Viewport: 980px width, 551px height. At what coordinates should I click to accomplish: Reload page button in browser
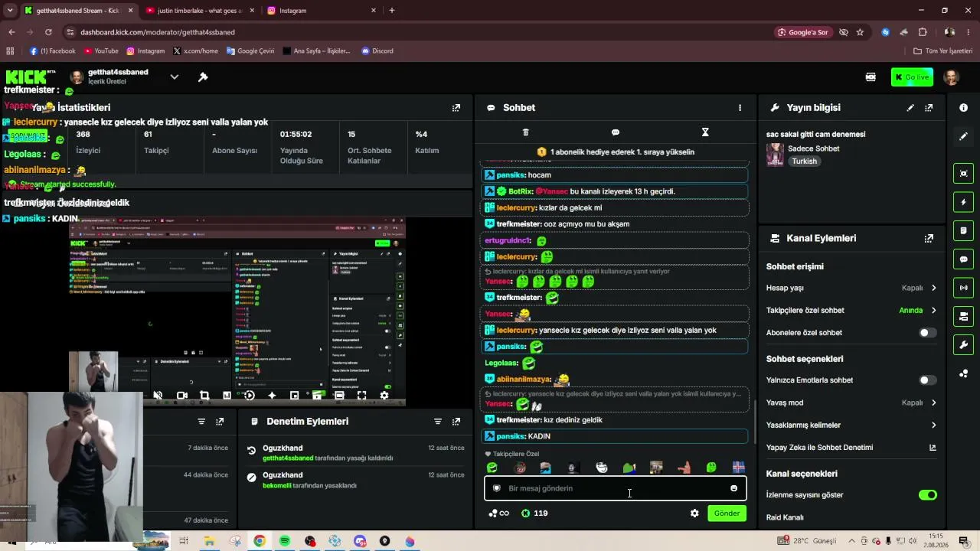(48, 32)
